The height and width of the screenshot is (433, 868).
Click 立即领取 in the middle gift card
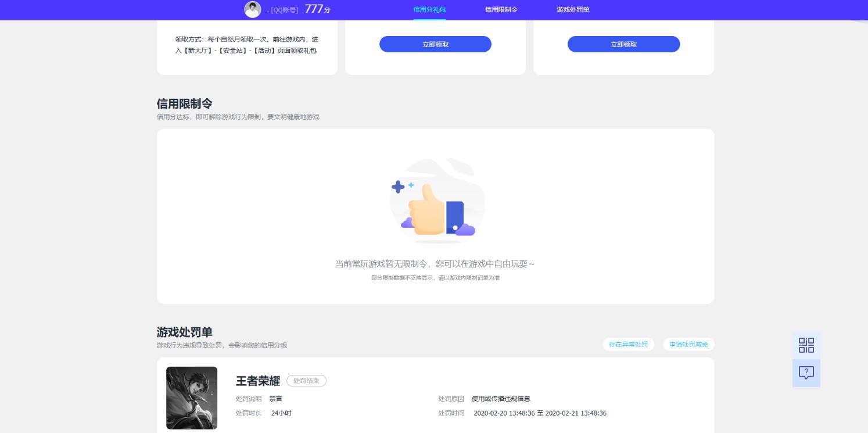coord(436,44)
